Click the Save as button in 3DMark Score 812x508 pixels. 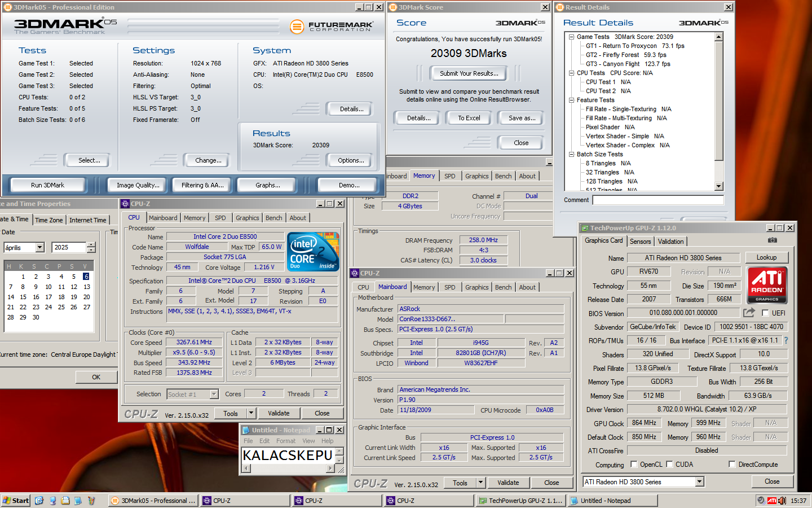click(522, 118)
